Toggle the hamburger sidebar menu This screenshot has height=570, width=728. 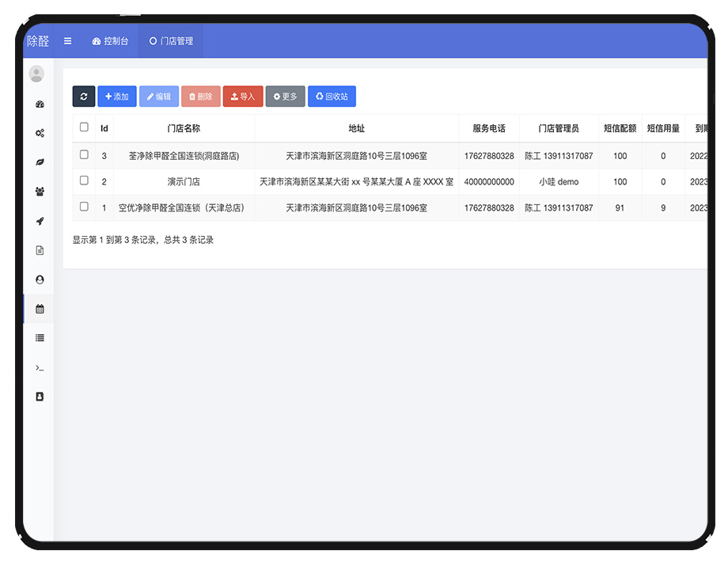68,41
